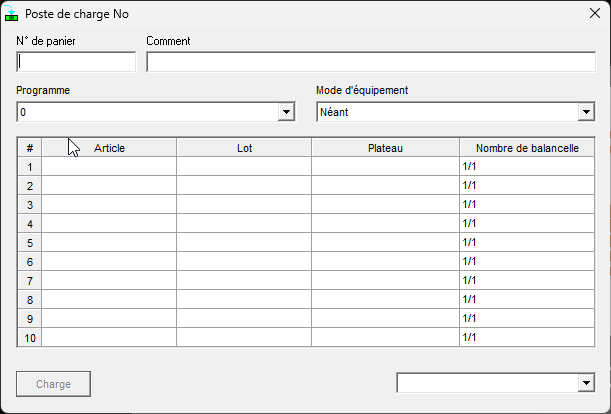The image size is (611, 414).
Task: Click the # corner header cell
Action: pos(30,148)
